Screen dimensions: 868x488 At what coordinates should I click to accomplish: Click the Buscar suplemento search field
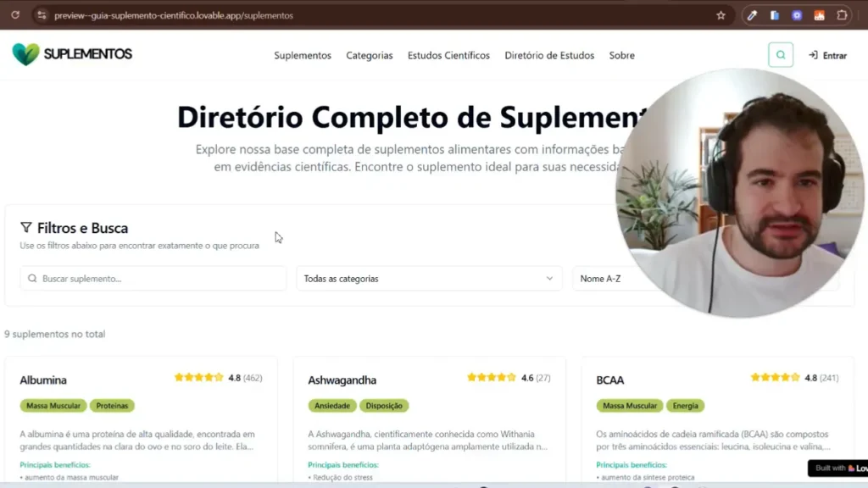tap(153, 278)
